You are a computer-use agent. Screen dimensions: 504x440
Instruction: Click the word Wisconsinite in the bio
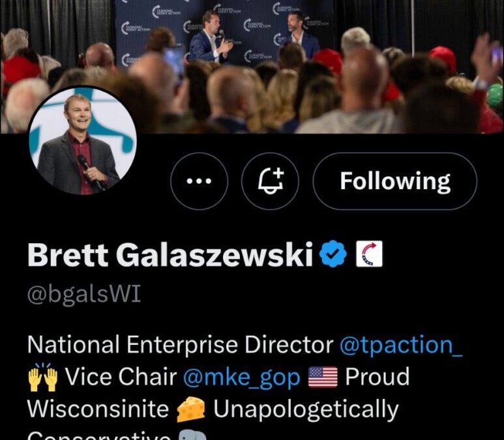point(98,409)
